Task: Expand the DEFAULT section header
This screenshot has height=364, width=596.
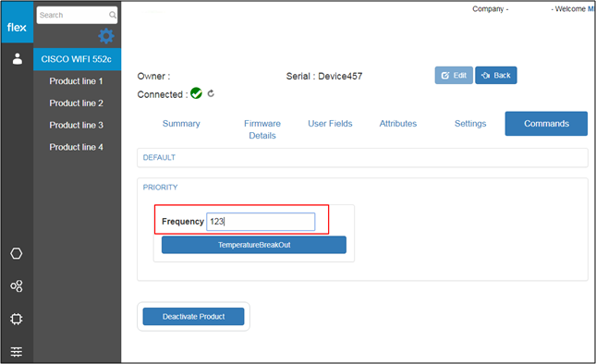Action: coord(362,158)
